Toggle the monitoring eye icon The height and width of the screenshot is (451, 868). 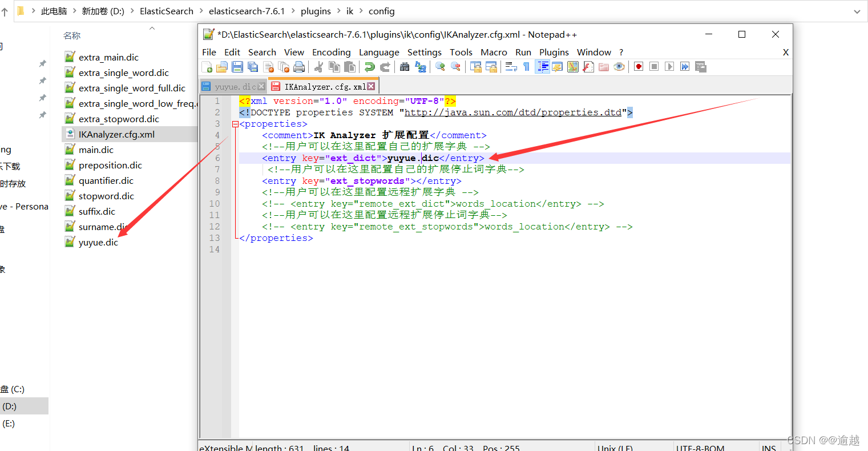619,67
